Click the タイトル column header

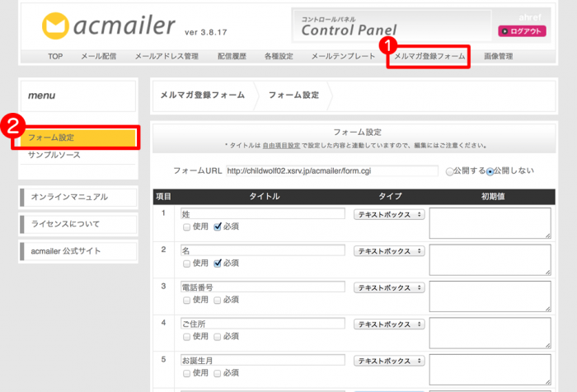coord(265,196)
